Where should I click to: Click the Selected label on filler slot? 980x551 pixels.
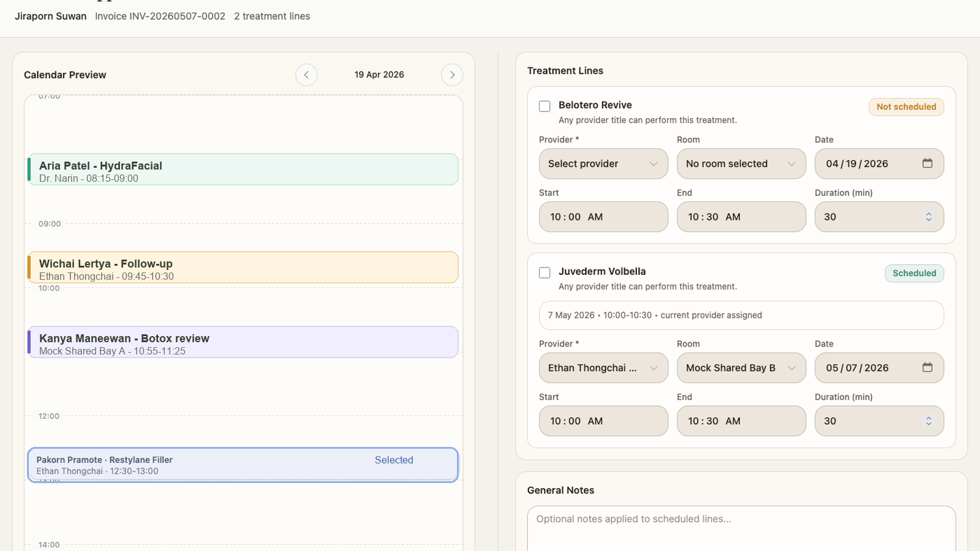pyautogui.click(x=394, y=460)
